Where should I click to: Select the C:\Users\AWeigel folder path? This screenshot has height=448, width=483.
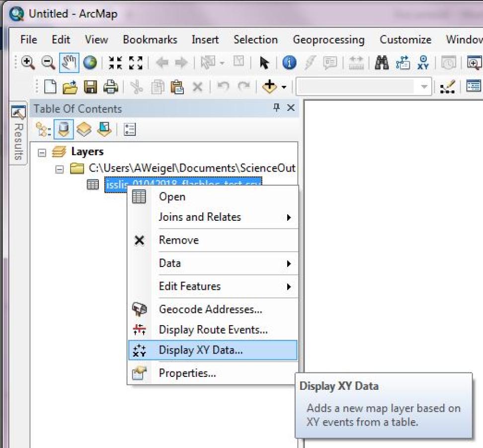tap(192, 168)
